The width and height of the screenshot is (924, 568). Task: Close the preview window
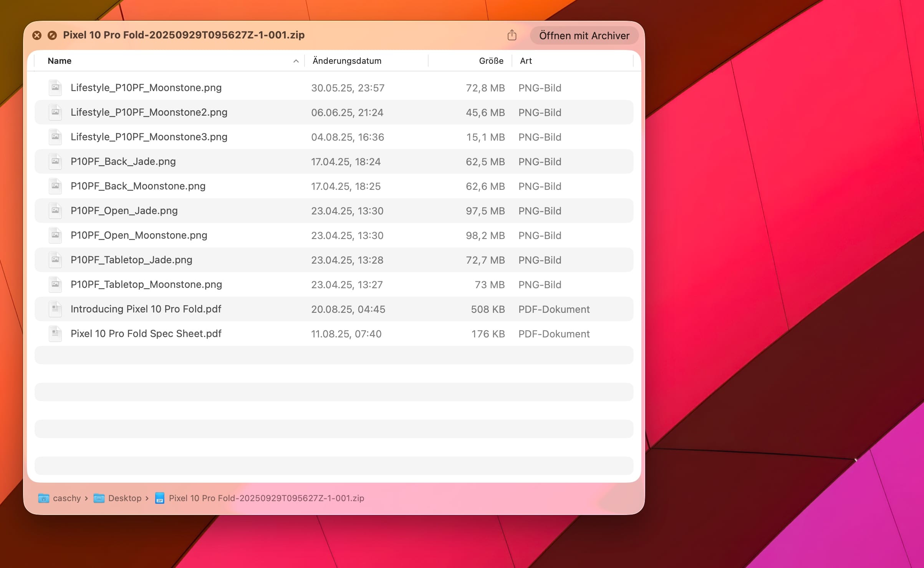(37, 35)
